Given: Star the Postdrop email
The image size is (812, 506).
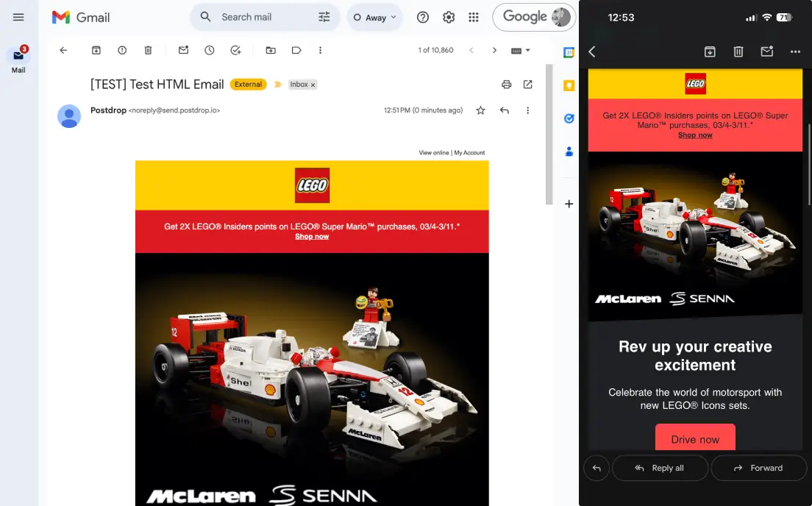Looking at the screenshot, I should [480, 110].
